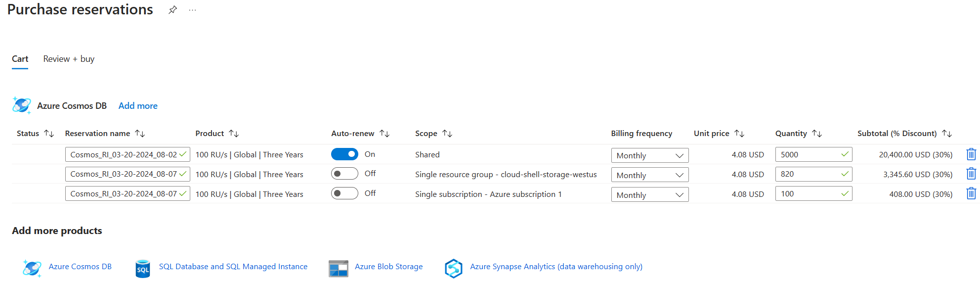Delete the Shared scope reservation row
Viewport: 980px width, 283px height.
971,154
